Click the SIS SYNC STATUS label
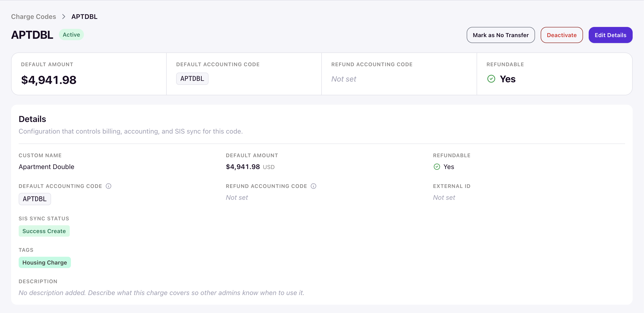 [x=44, y=218]
